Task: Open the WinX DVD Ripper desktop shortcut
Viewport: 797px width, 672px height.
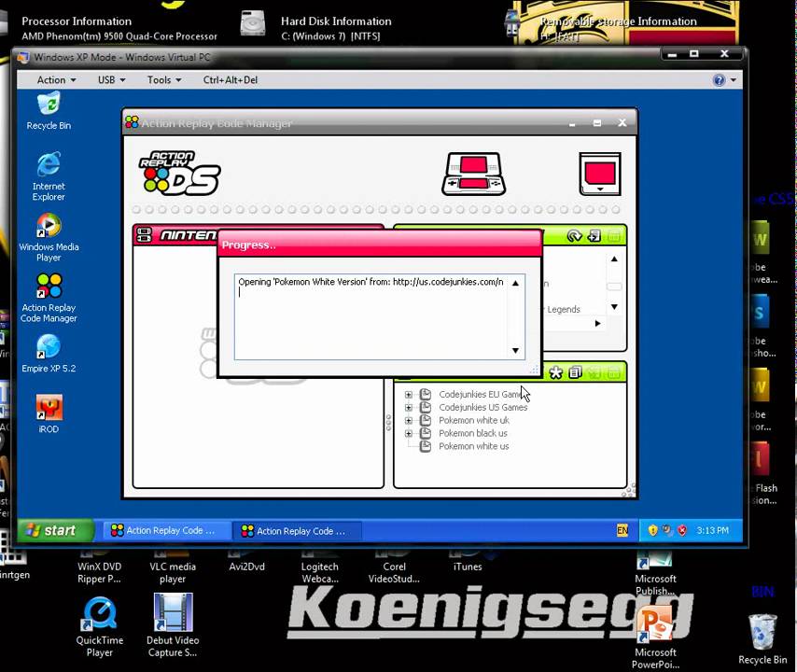Action: click(x=99, y=567)
